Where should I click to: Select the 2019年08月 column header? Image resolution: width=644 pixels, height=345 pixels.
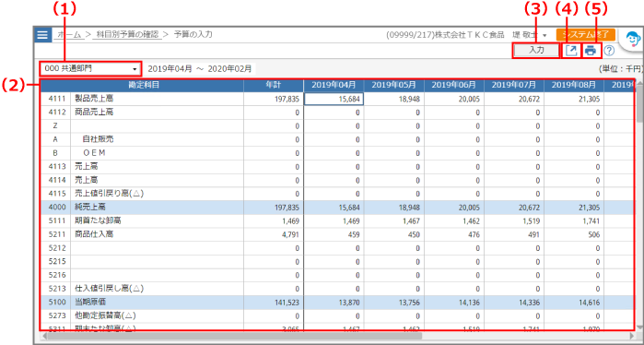(574, 85)
